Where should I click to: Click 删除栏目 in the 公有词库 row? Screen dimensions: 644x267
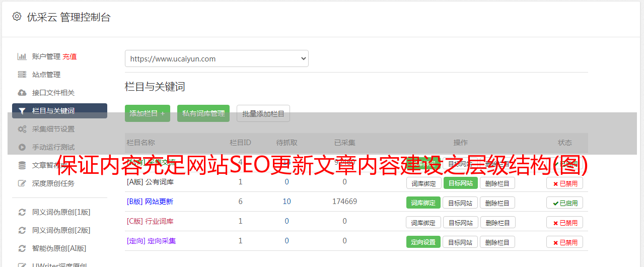[x=497, y=183]
